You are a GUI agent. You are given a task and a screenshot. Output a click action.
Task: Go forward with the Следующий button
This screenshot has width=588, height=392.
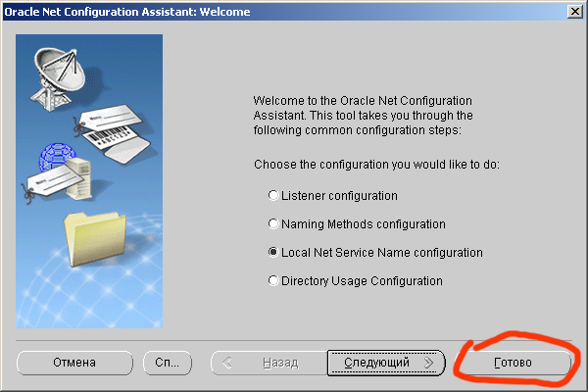386,363
